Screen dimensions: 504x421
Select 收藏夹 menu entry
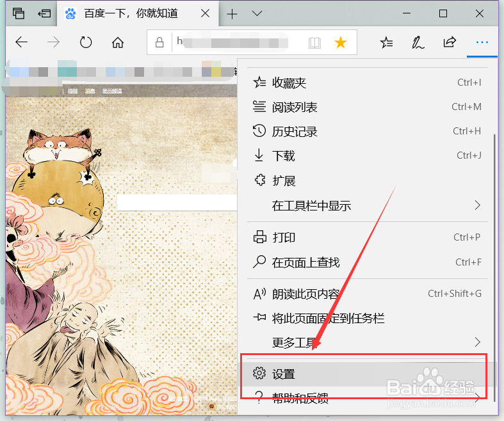(x=367, y=83)
